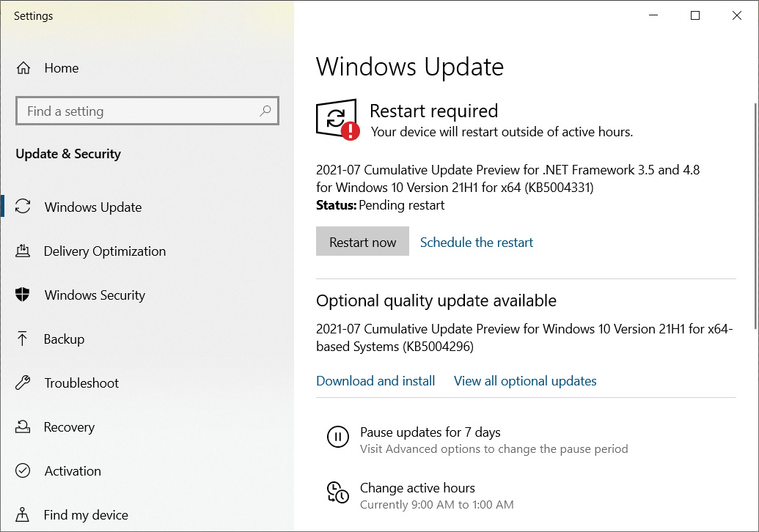The image size is (759, 532).
Task: Click 'Your device will restart' message
Action: 502,132
